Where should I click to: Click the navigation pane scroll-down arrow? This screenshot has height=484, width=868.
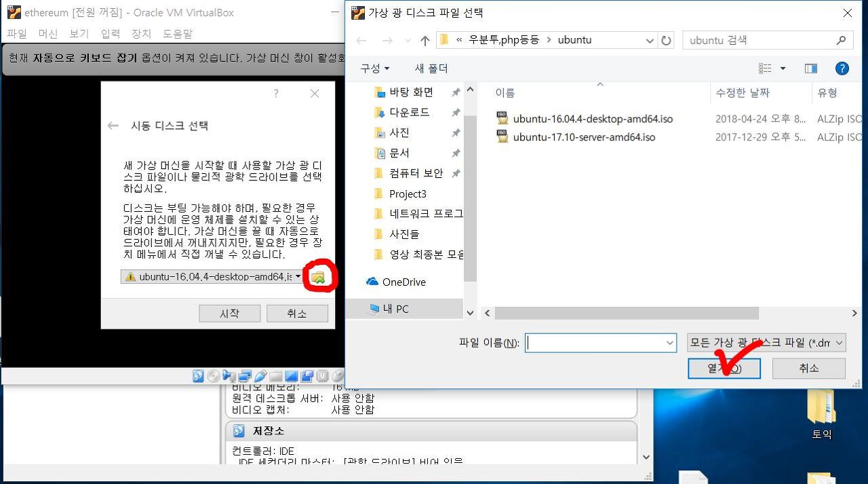tap(471, 314)
